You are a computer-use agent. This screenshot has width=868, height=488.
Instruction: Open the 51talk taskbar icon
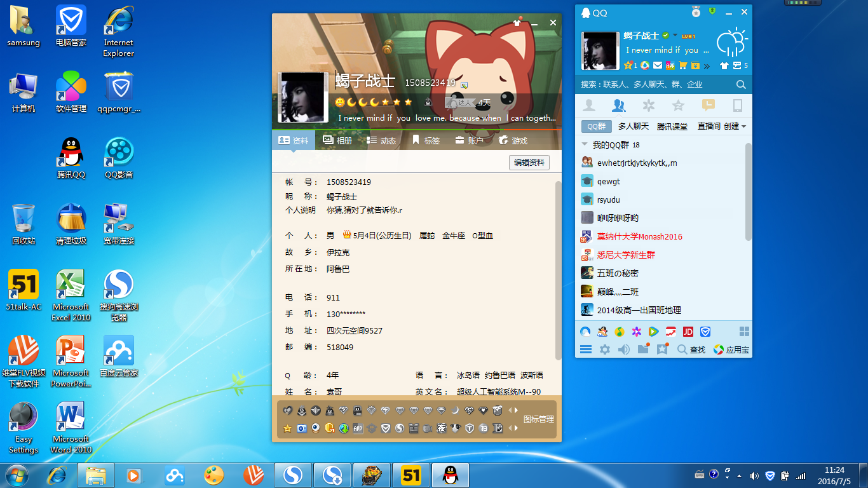point(411,475)
